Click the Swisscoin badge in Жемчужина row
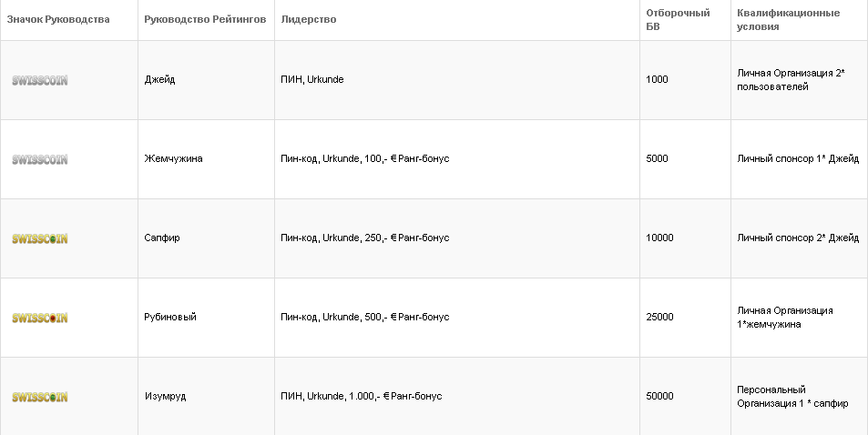This screenshot has width=868, height=435. coord(40,159)
